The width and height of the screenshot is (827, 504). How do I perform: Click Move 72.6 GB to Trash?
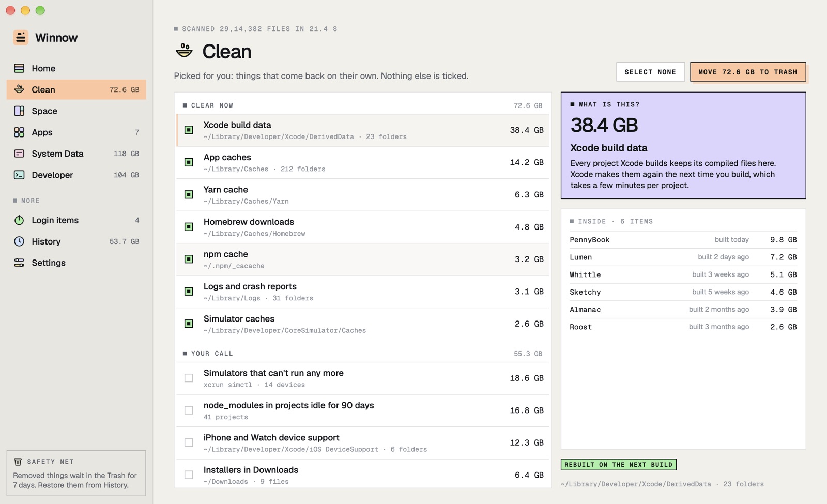pos(748,72)
